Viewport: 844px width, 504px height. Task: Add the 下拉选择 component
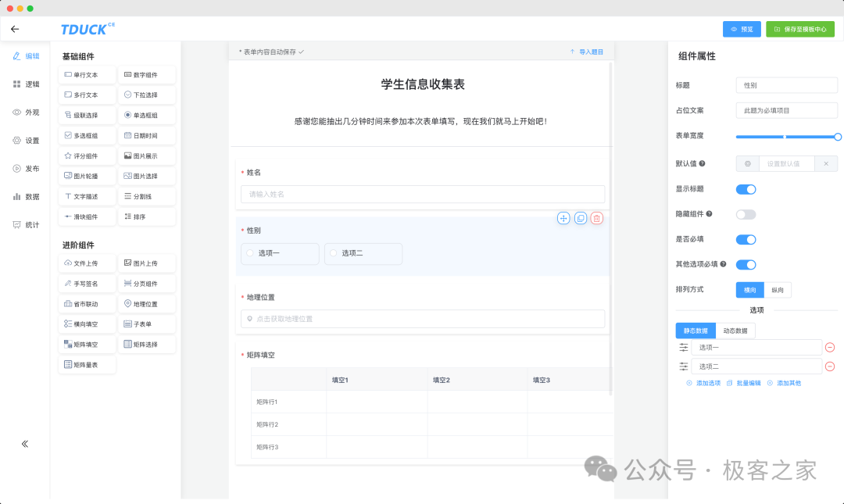[x=146, y=95]
